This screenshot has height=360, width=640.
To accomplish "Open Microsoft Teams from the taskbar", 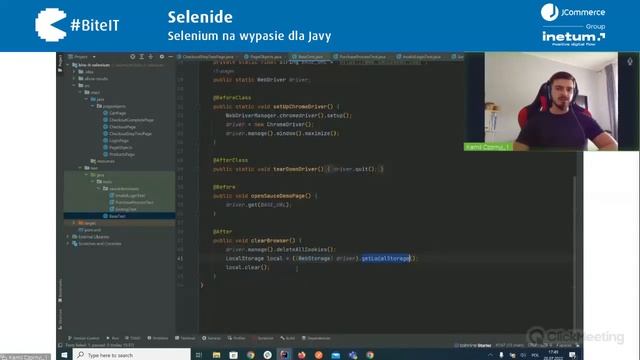I will click(353, 355).
